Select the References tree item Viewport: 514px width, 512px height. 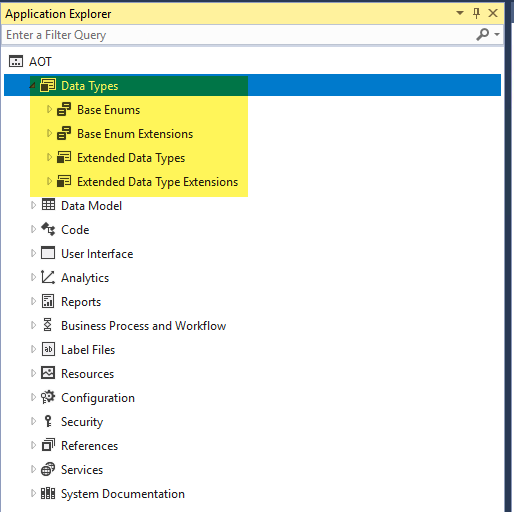[x=89, y=446]
